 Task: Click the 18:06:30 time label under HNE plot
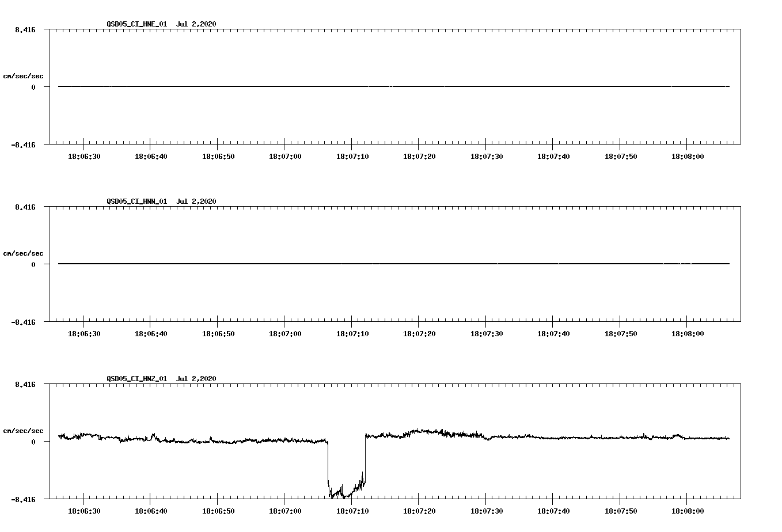point(84,157)
